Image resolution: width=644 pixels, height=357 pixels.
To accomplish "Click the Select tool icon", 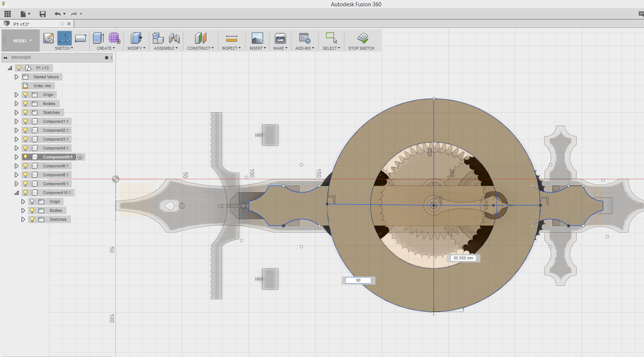I will (x=331, y=38).
